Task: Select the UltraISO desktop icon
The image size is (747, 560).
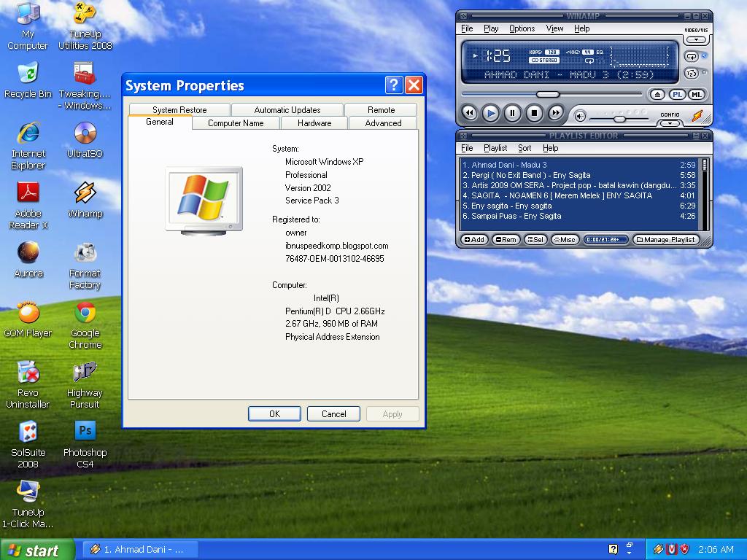Action: tap(85, 140)
